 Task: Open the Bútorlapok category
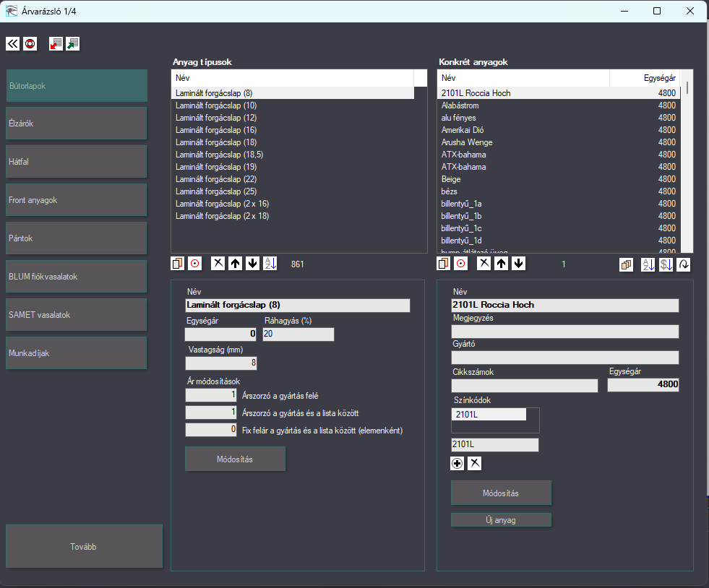77,86
